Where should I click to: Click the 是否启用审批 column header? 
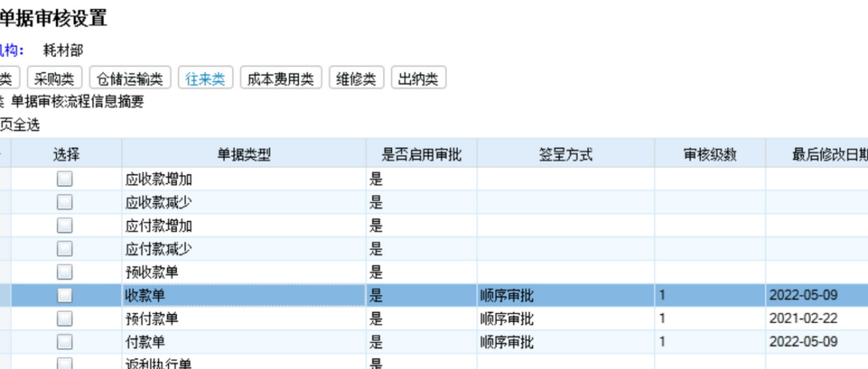421,154
